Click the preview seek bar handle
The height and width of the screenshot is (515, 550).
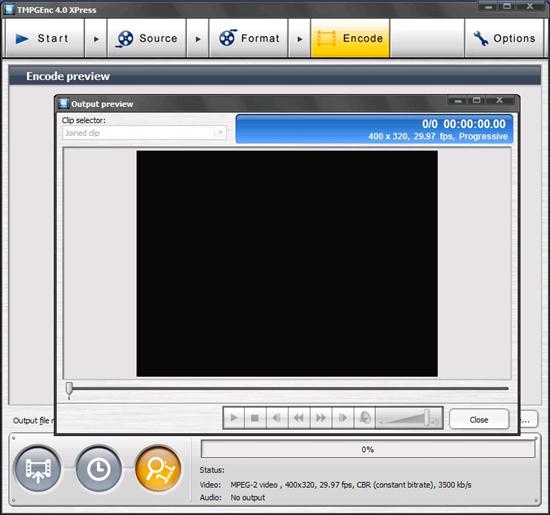pyautogui.click(x=69, y=388)
